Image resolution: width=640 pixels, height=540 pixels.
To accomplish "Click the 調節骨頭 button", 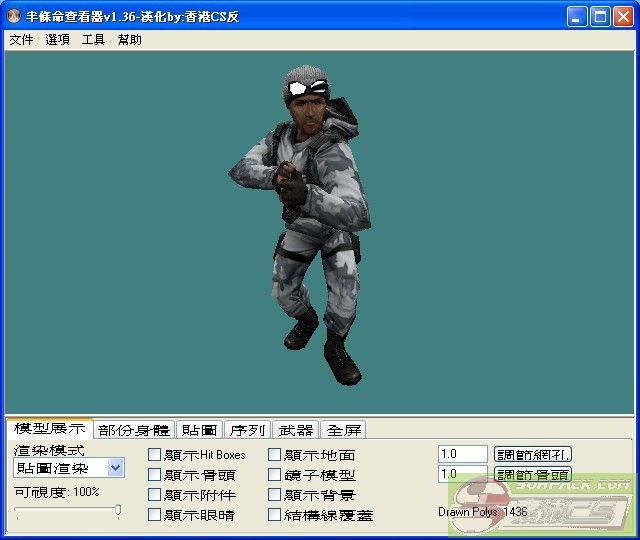I will coord(533,474).
